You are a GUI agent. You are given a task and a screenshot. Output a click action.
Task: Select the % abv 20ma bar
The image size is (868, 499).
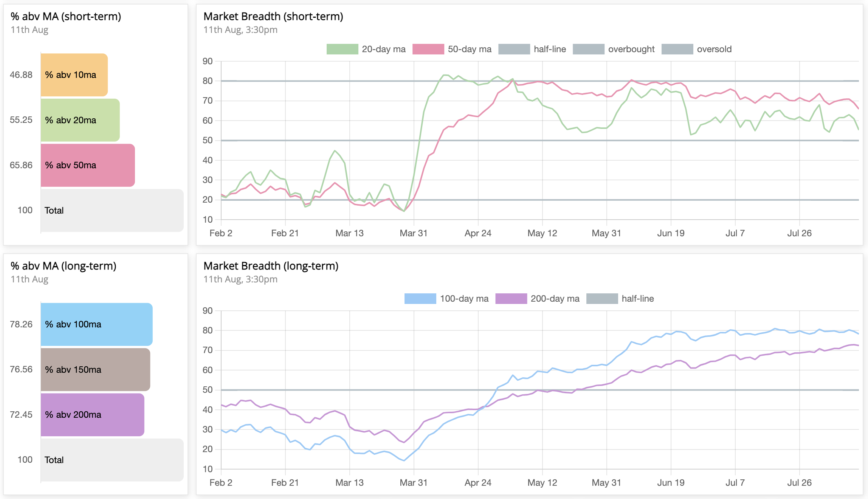[80, 120]
